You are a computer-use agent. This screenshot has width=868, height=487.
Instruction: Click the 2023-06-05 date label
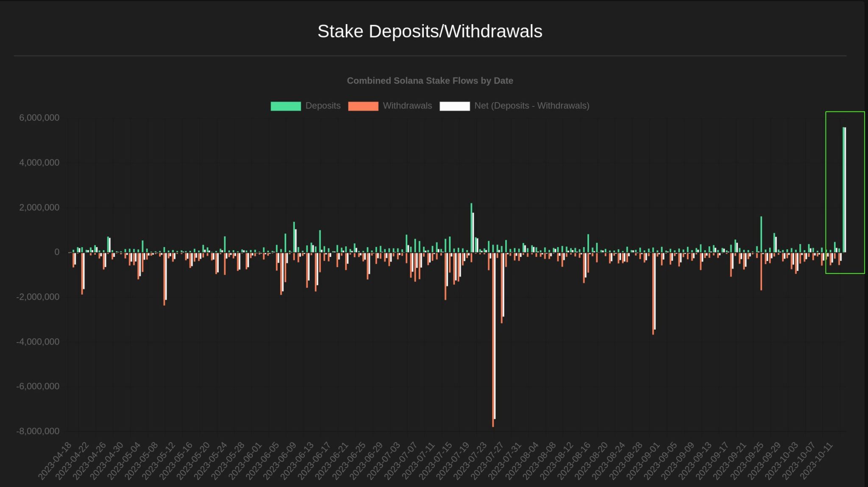(263, 461)
